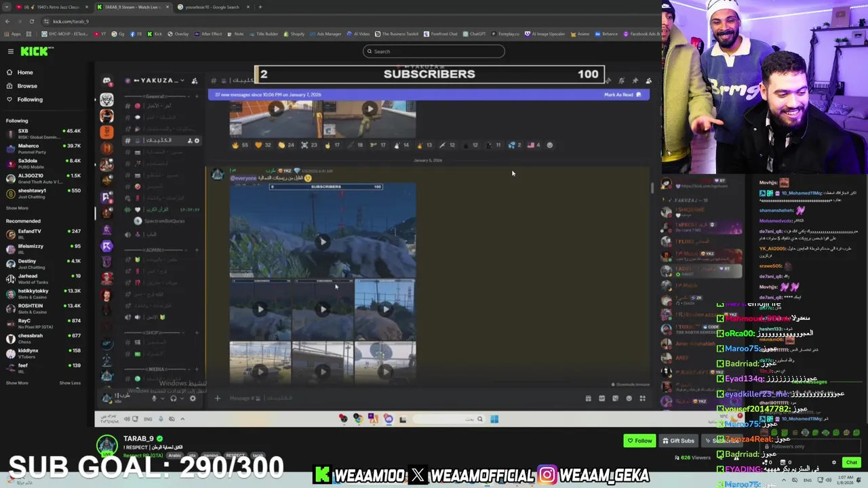Open Discord gift icon in message bar

pos(588,399)
